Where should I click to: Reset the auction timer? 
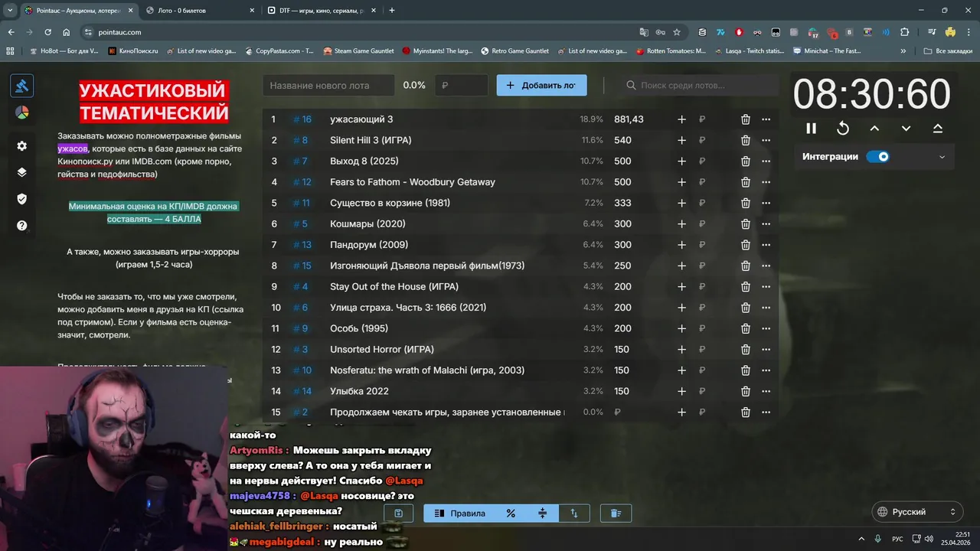(843, 129)
